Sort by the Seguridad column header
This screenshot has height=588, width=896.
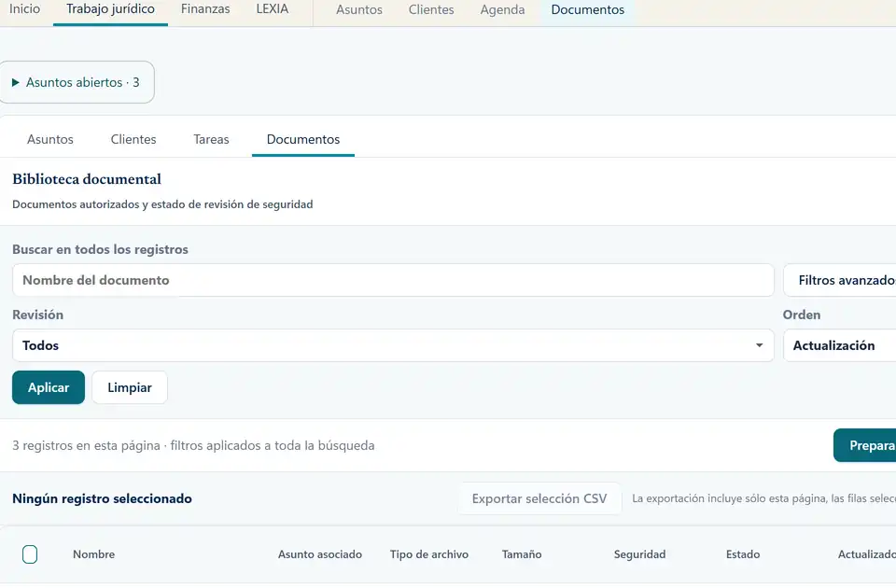[639, 554]
